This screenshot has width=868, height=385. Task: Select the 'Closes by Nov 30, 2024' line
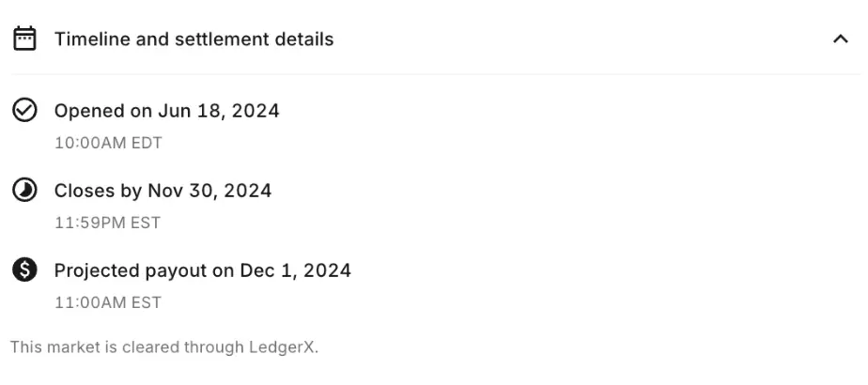coord(163,191)
